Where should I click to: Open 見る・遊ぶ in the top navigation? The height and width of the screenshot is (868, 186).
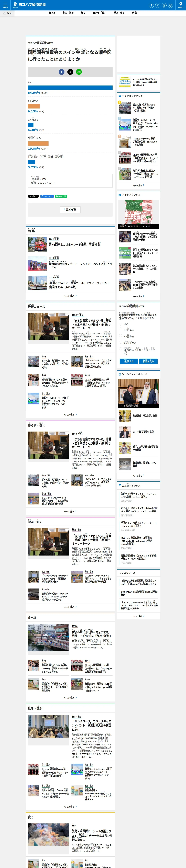pos(68,13)
